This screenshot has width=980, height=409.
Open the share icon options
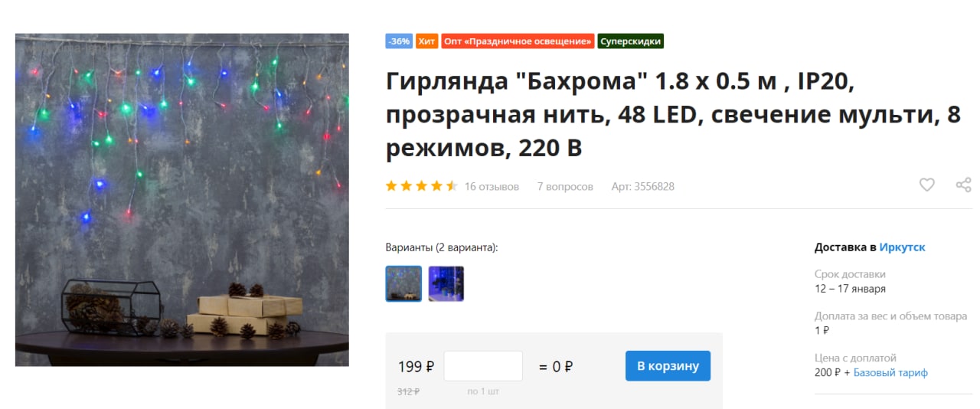[x=963, y=185]
